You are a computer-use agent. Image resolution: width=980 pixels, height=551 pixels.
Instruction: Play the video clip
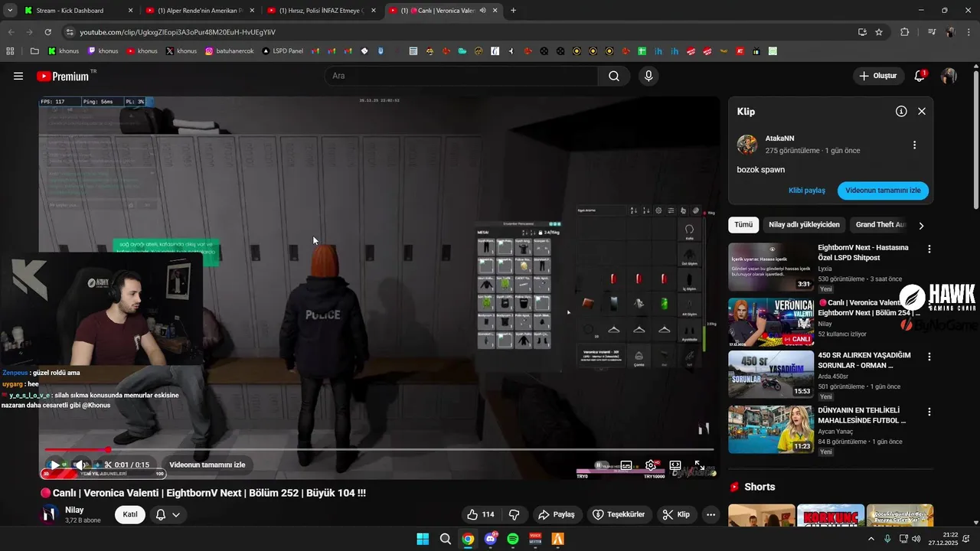click(55, 465)
